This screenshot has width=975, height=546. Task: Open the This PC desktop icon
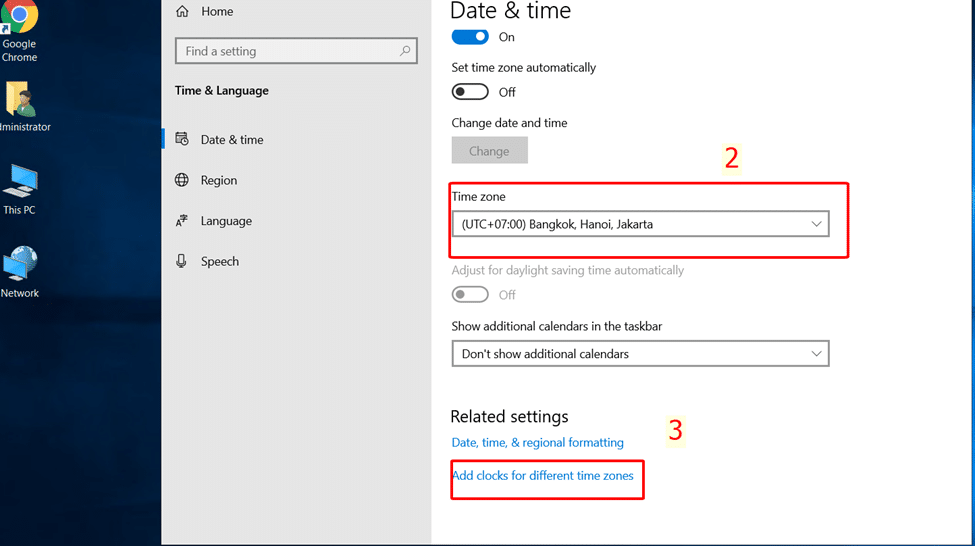[x=20, y=183]
